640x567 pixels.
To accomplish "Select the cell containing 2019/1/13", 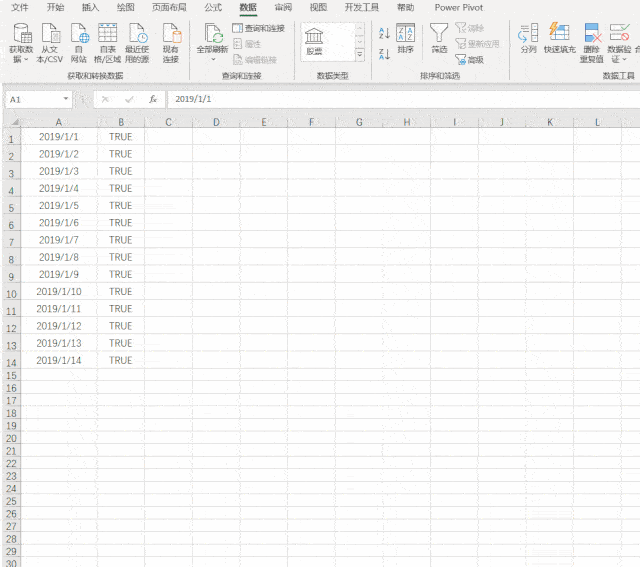I will coord(59,343).
